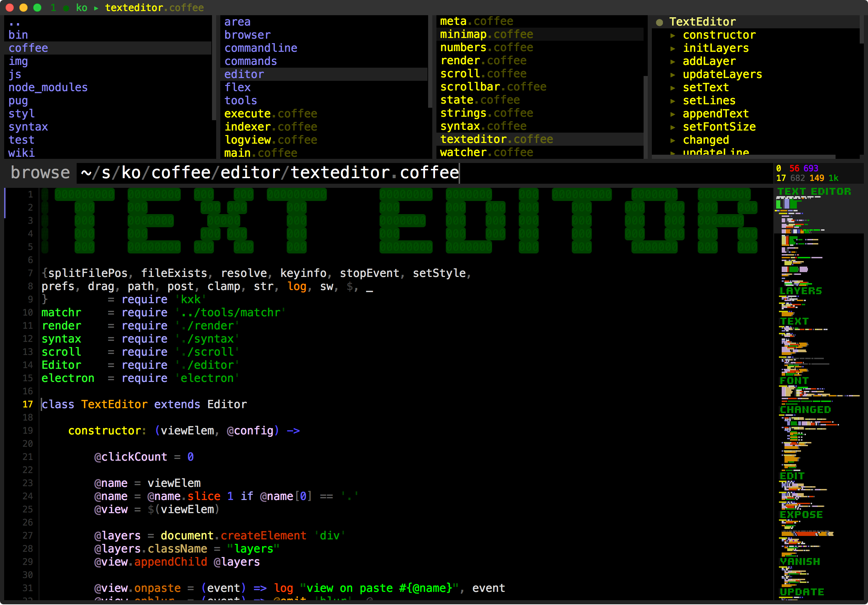Viewport: 868px width, 605px height.
Task: Select the editor folder
Action: pos(324,75)
